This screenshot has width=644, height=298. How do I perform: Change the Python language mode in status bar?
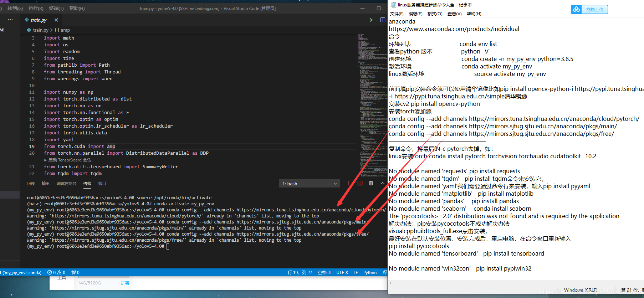point(370,272)
